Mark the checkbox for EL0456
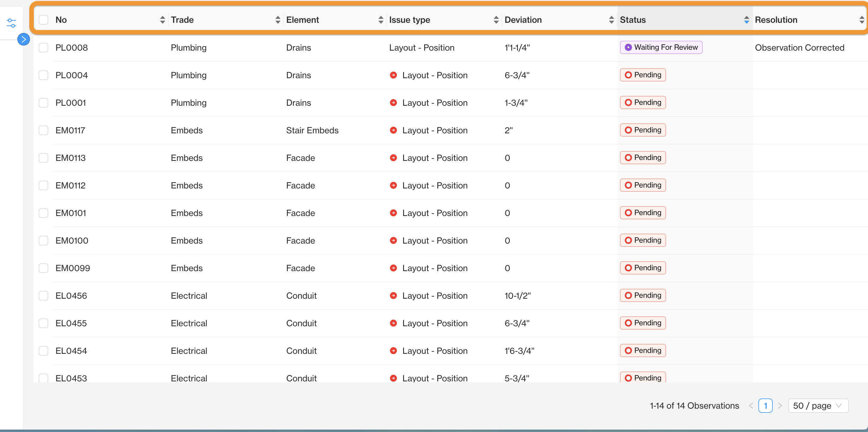Viewport: 868px width, 432px height. pyautogui.click(x=43, y=295)
